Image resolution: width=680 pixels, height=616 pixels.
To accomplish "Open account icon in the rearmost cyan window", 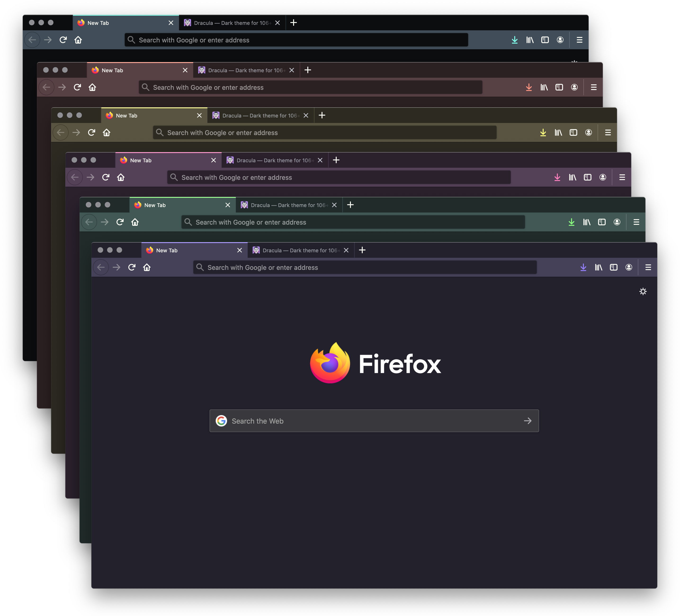I will click(x=560, y=40).
